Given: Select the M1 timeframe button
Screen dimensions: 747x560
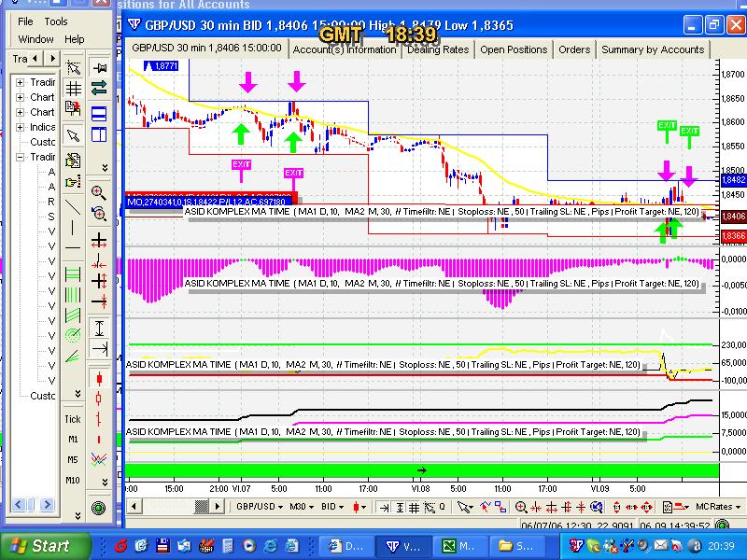Looking at the screenshot, I should pyautogui.click(x=73, y=439).
